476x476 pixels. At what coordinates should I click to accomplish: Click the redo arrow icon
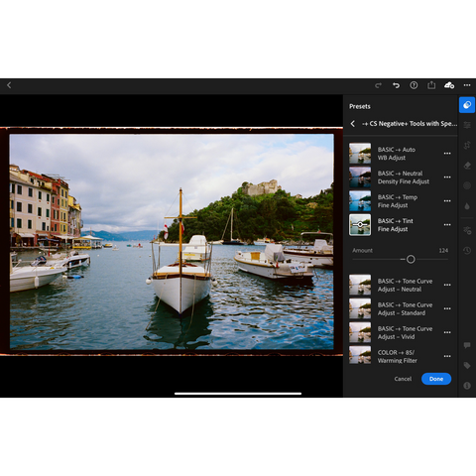pos(378,85)
